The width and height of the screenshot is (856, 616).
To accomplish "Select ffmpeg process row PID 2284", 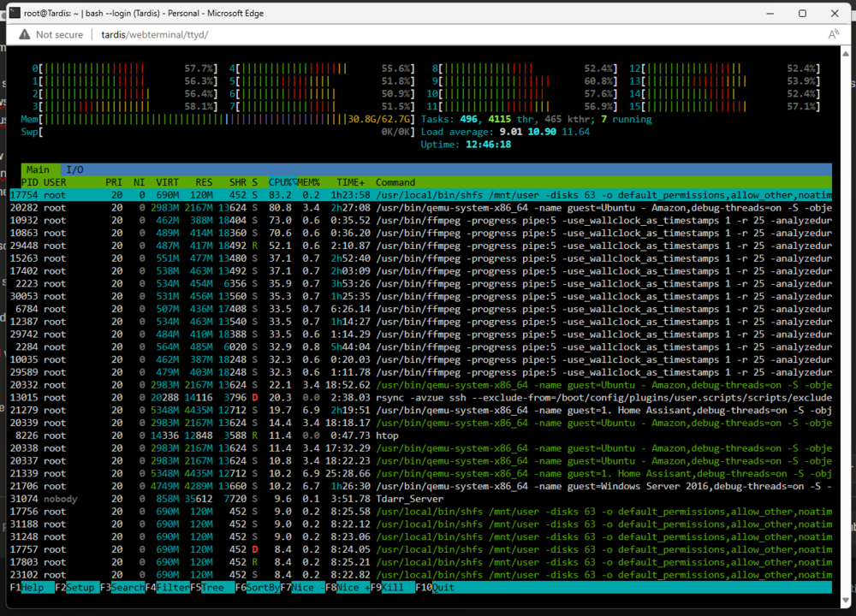I will click(x=421, y=347).
